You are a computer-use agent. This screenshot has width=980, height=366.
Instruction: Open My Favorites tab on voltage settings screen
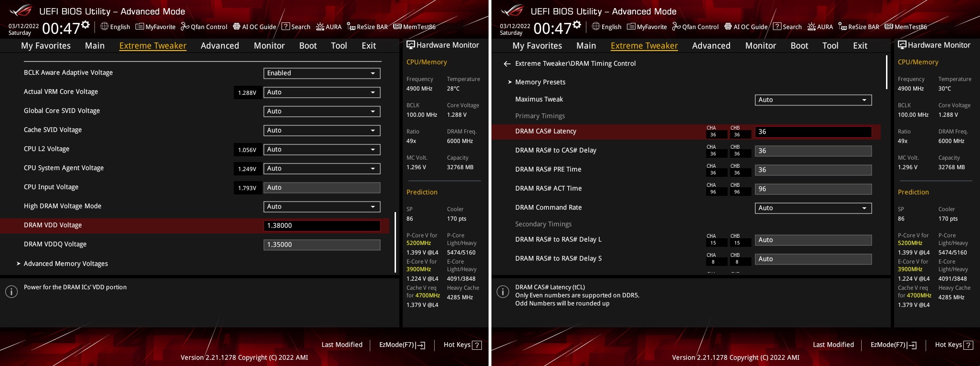[x=46, y=45]
